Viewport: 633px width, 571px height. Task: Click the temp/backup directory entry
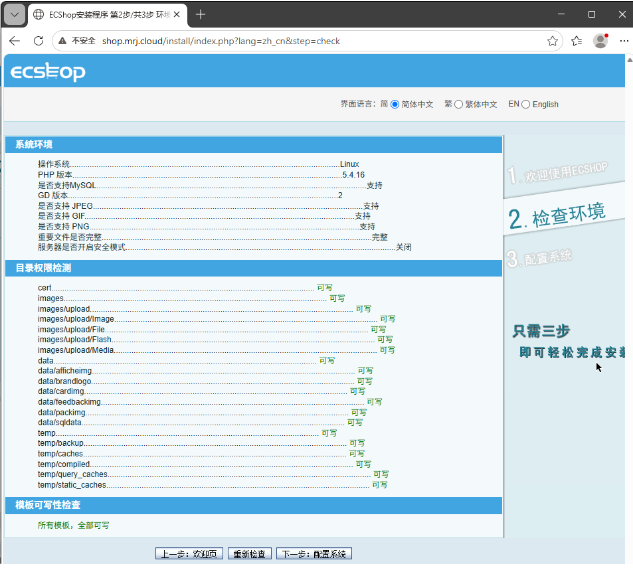pyautogui.click(x=61, y=443)
